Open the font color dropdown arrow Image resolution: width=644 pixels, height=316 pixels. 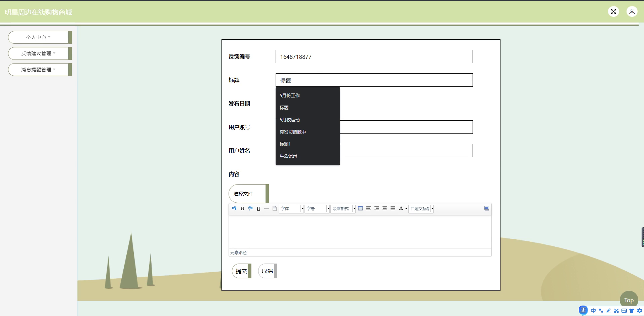(x=406, y=209)
